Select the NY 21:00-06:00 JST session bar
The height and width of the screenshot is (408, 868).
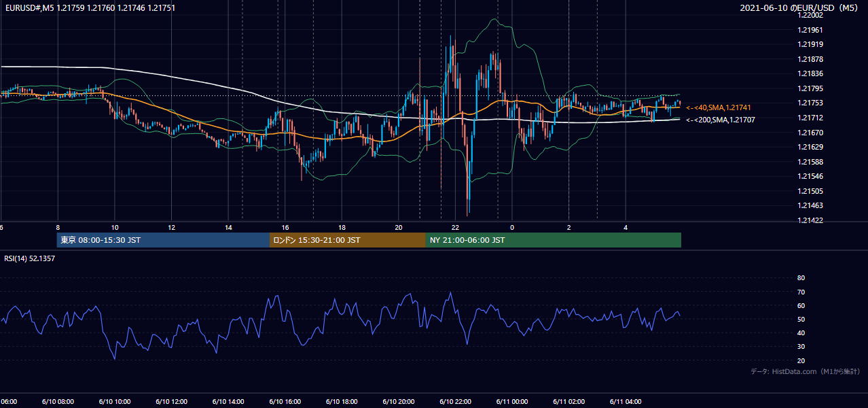554,240
